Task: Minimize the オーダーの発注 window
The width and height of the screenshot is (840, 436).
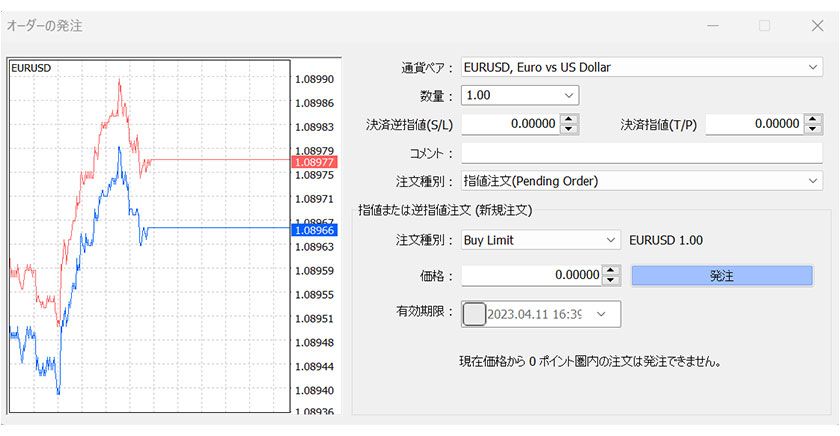Action: pyautogui.click(x=712, y=26)
